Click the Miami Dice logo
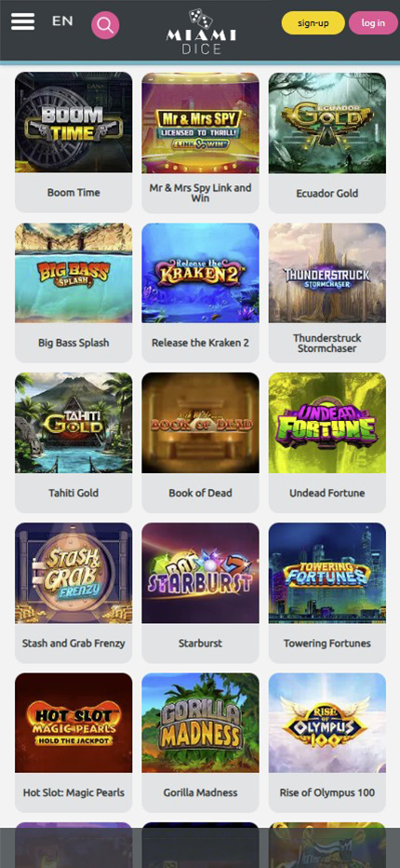 (x=201, y=31)
